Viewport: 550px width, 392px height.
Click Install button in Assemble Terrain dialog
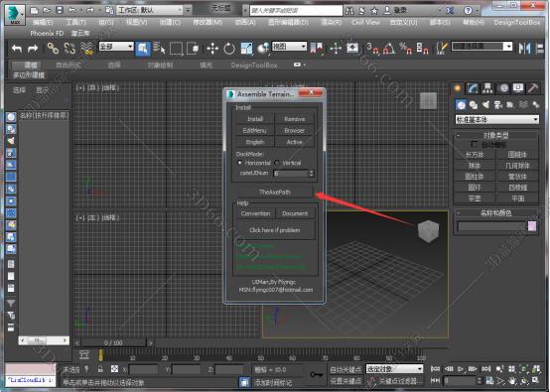click(x=255, y=119)
